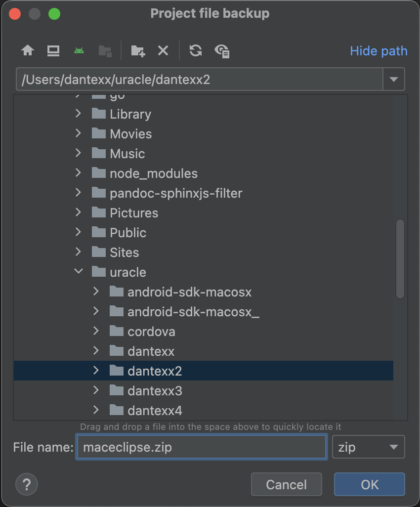420x507 pixels.
Task: Open the zip file type dropdown
Action: point(369,447)
